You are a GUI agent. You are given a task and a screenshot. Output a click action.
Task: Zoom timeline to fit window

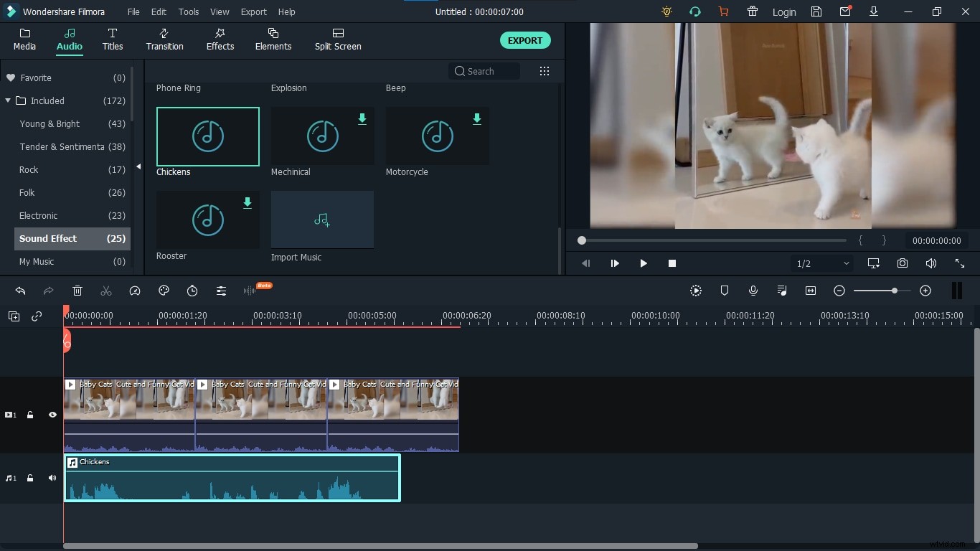[811, 291]
